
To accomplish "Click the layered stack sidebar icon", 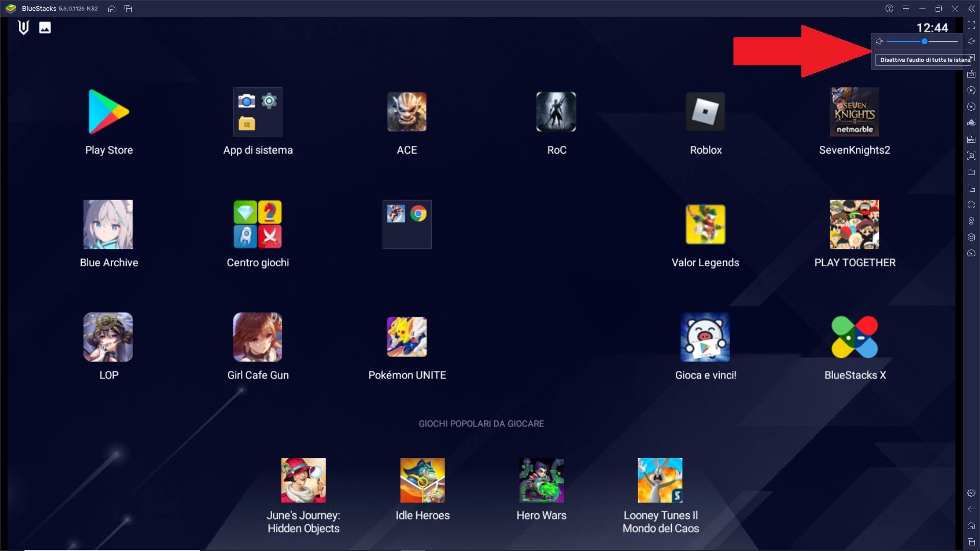I will (x=971, y=237).
